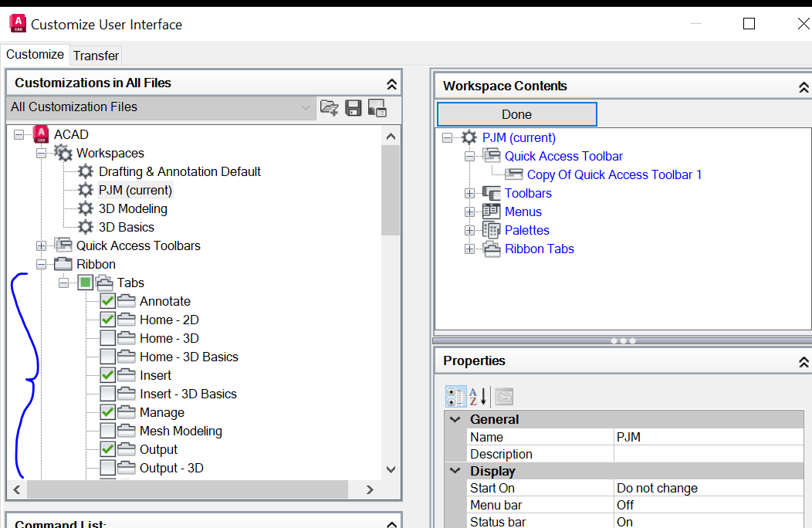Switch Properties to categorized view icon

455,397
